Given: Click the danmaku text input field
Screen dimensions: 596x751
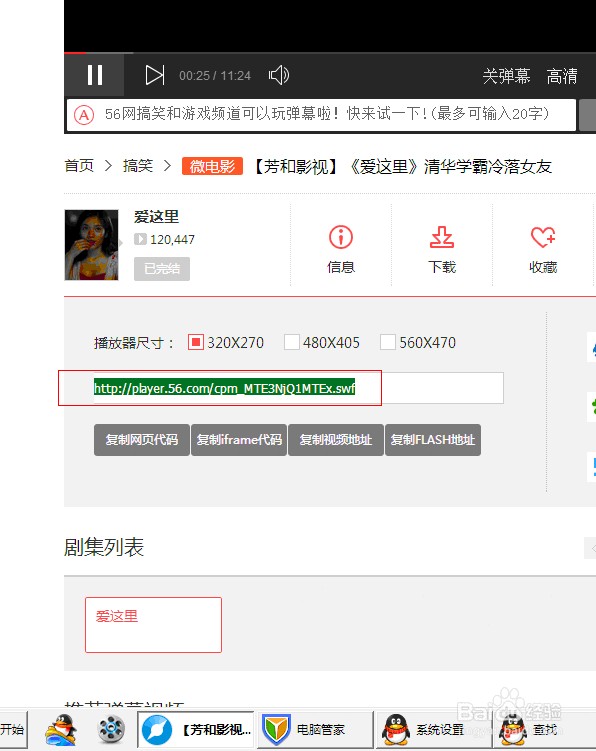Looking at the screenshot, I should (x=321, y=114).
